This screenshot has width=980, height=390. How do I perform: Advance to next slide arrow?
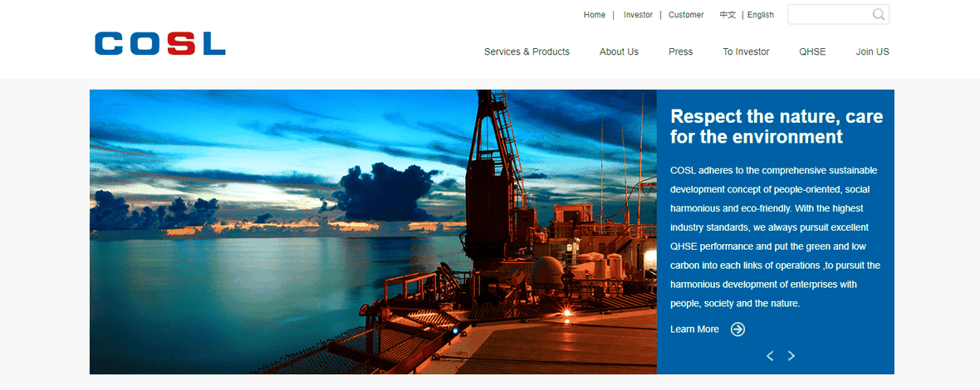[791, 356]
